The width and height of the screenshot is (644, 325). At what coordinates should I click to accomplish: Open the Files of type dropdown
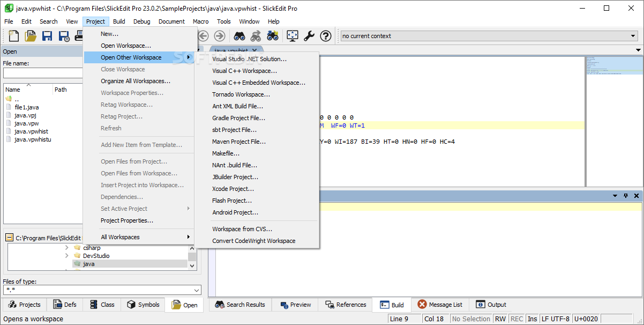[197, 290]
